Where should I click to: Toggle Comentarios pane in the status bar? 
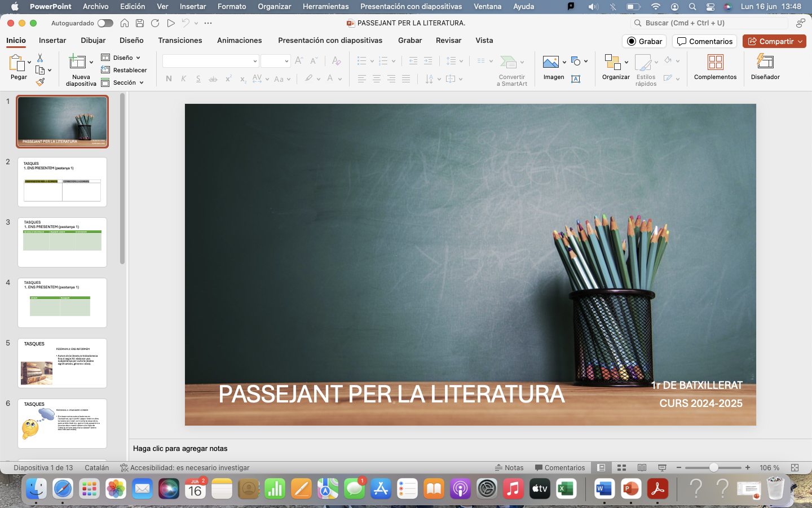[x=560, y=468]
